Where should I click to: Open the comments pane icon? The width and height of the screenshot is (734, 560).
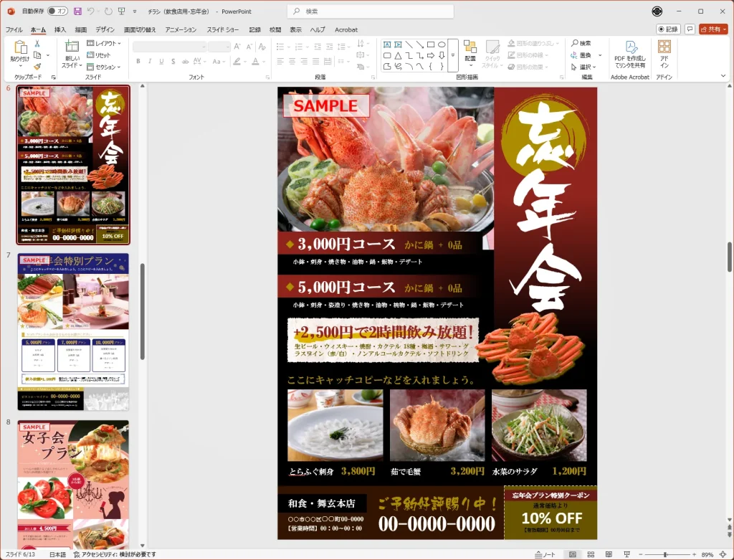pos(690,29)
